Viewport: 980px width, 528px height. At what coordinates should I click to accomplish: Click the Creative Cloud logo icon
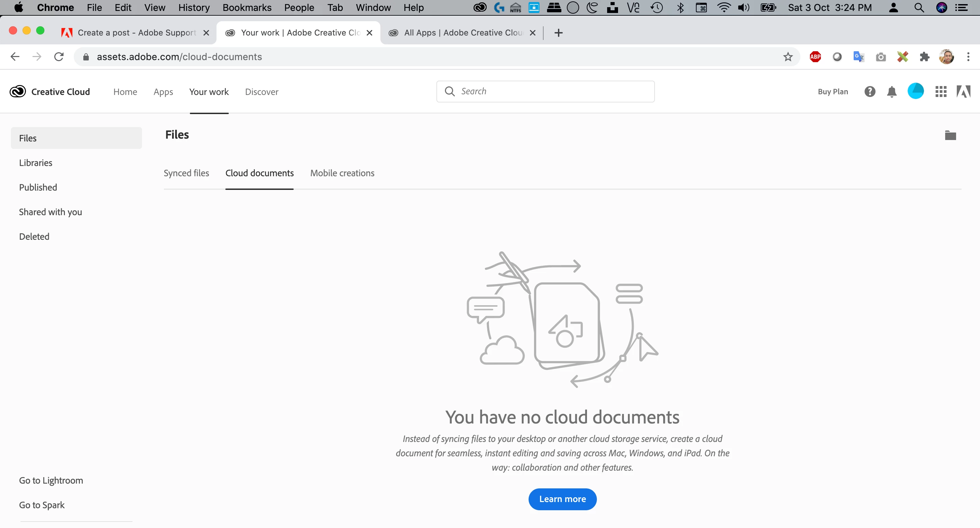[17, 92]
